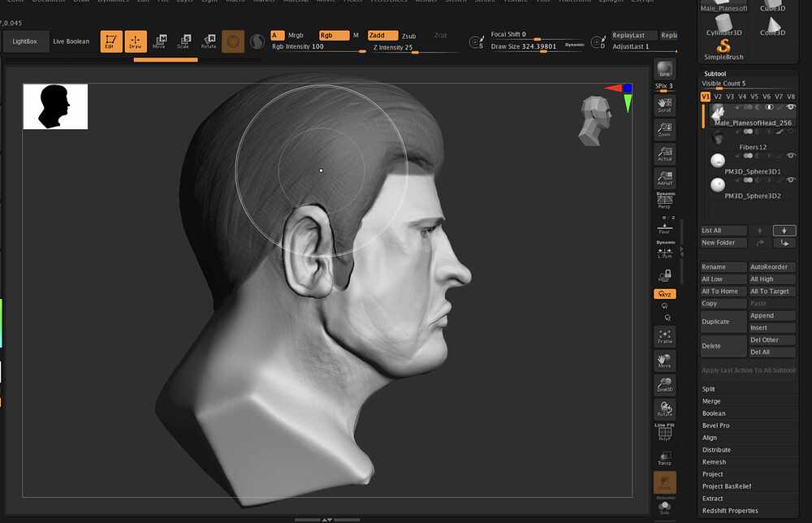Click the camera head orientation gizmo

(x=595, y=121)
